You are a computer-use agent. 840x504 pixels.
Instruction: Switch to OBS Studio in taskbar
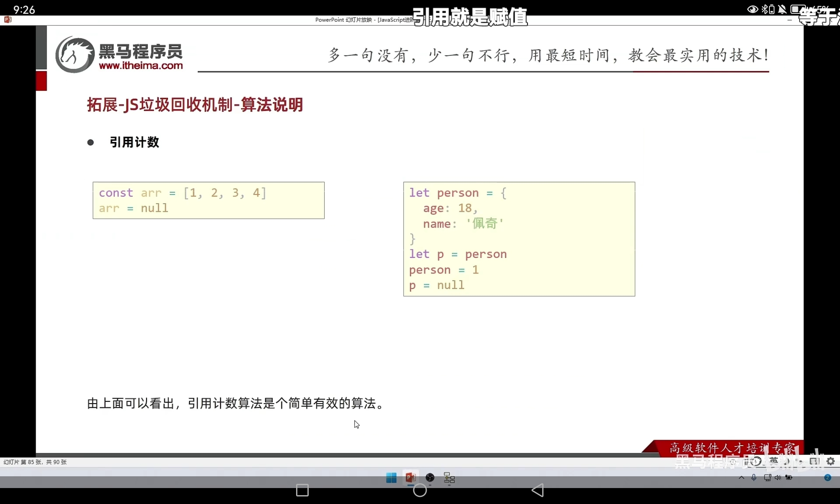pos(430,478)
